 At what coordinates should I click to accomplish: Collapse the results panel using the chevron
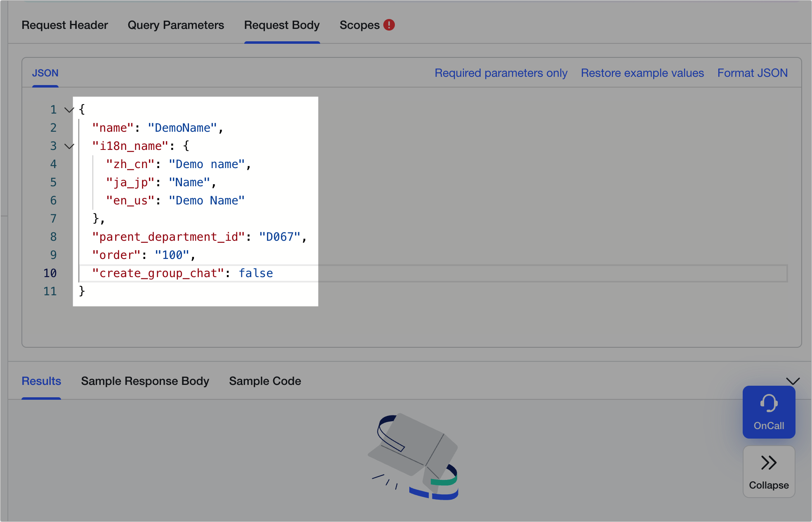point(793,381)
